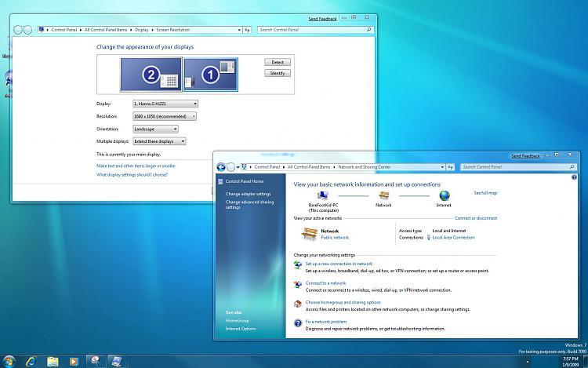Click 'All Control Panel Items' in Screen Resolution breadcrumb

pos(106,30)
